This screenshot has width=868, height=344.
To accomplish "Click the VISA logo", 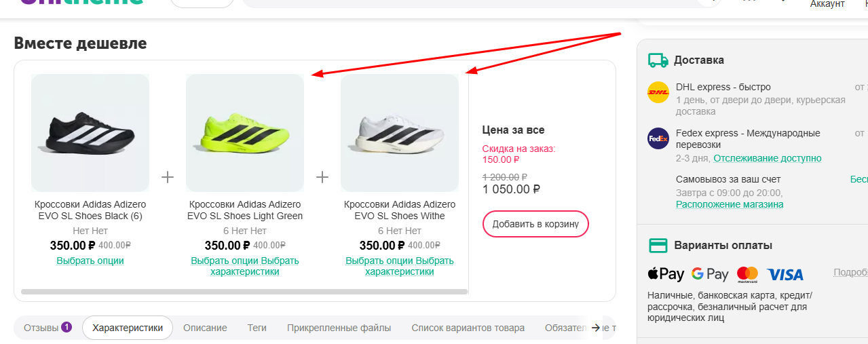I will point(785,275).
